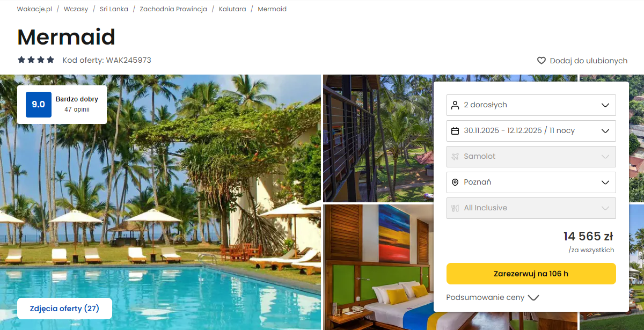644x330 pixels.
Task: Click the person icon beside 2 dorosłych
Action: pos(455,105)
